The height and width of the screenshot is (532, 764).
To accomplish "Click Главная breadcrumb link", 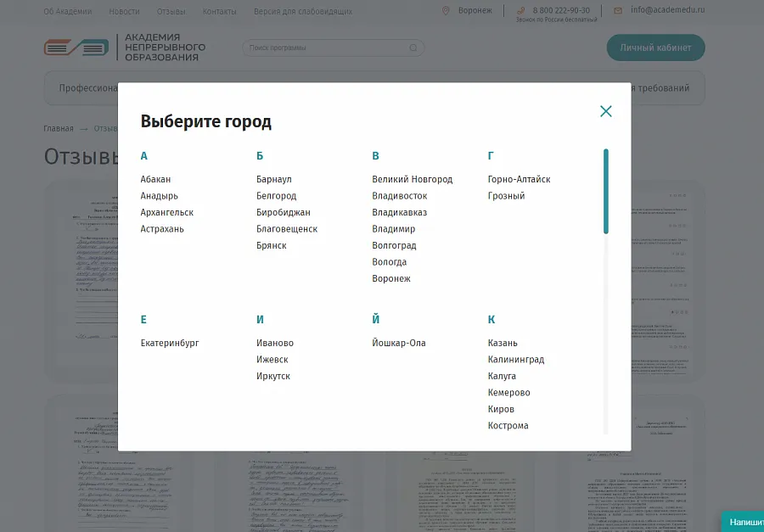I will 59,129.
